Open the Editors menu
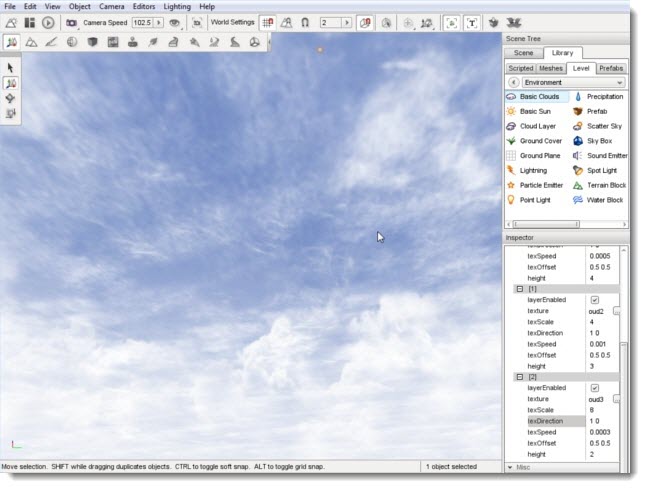 click(144, 7)
